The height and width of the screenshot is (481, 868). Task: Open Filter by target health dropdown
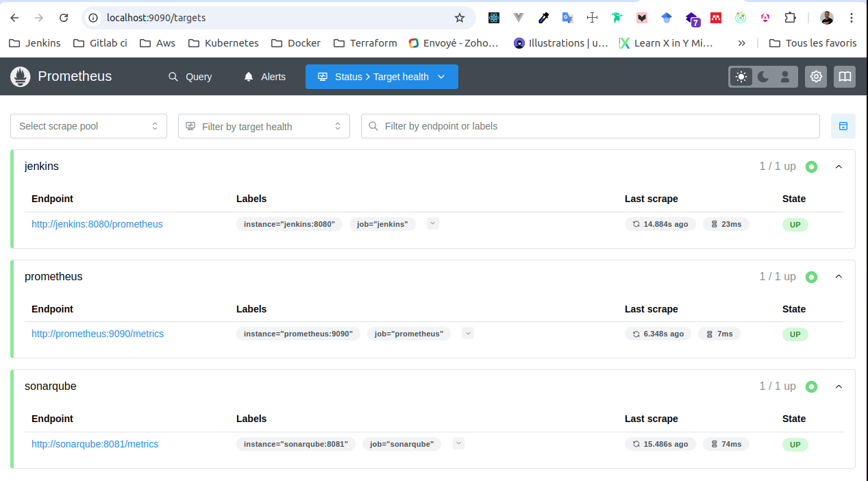tap(264, 126)
